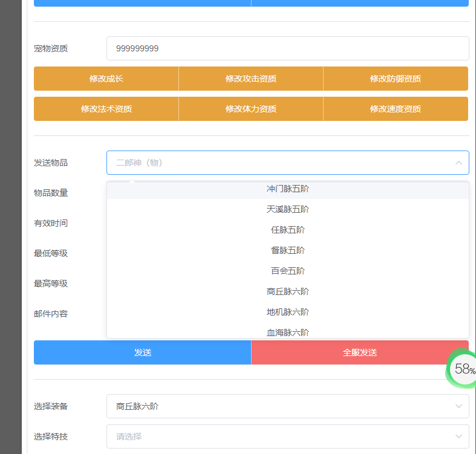This screenshot has height=454, width=476.
Task: Select 商丘脉六阶 in the dropdown list
Action: pos(287,291)
